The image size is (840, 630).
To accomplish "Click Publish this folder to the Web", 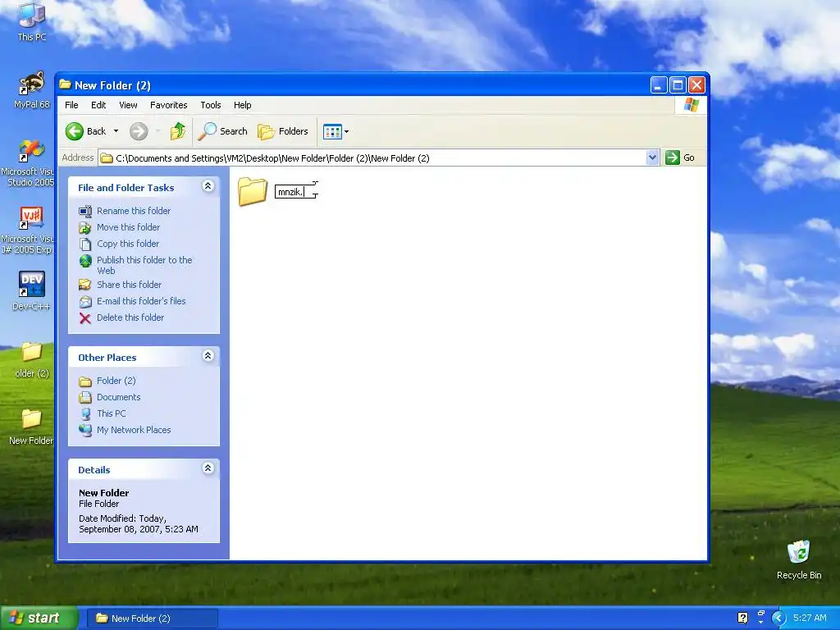I will point(144,265).
